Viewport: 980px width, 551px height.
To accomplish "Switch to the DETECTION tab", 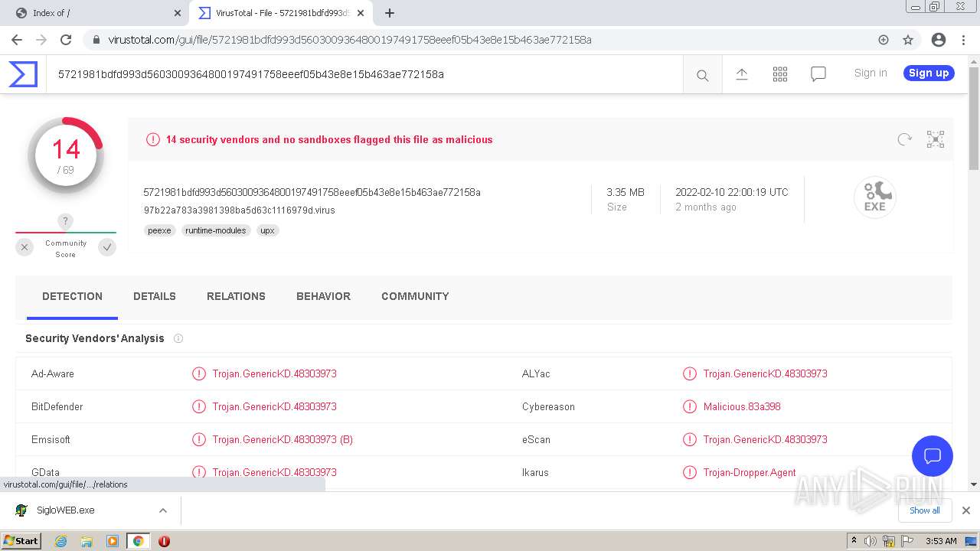I will click(x=72, y=296).
